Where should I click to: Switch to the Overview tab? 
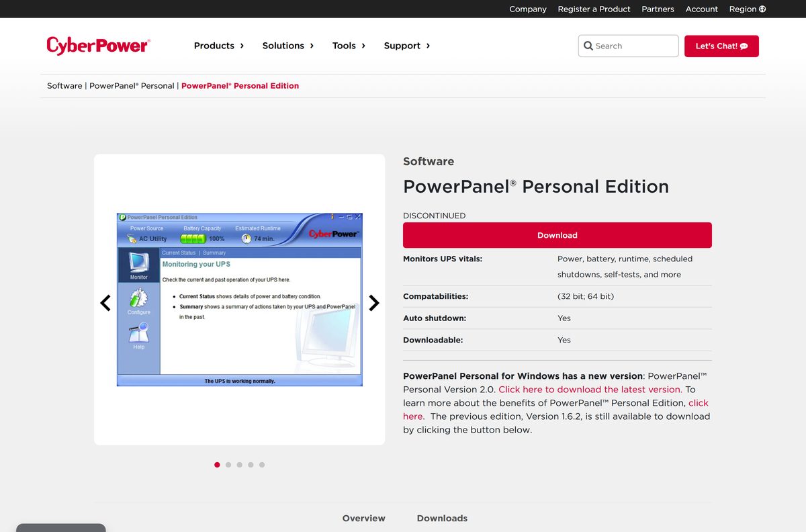pyautogui.click(x=364, y=519)
